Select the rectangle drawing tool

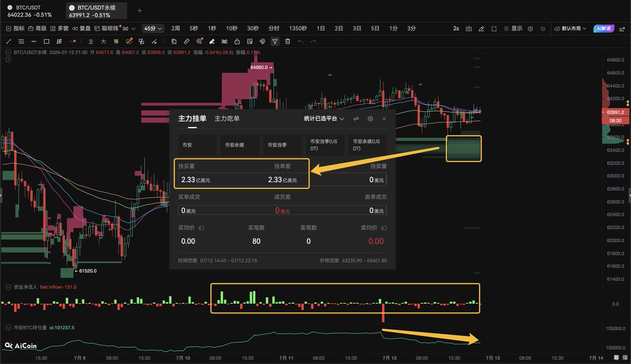[x=46, y=41]
